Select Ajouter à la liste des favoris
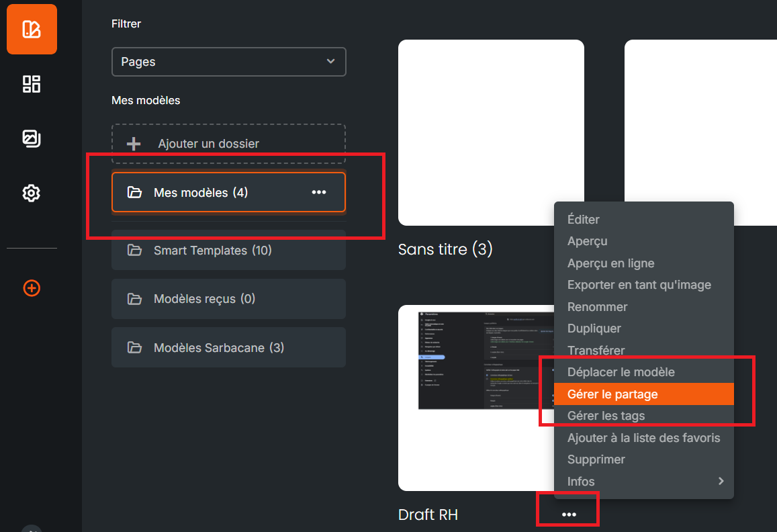This screenshot has width=777, height=532. pos(643,438)
